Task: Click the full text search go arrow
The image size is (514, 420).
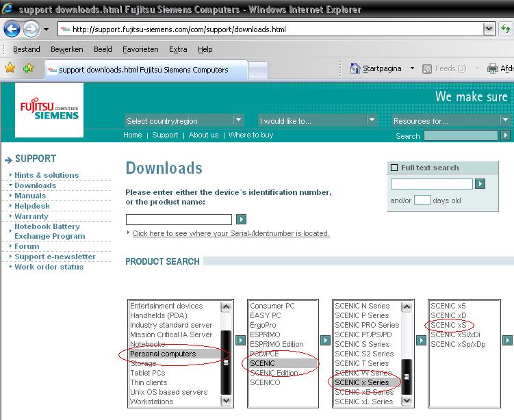Action: point(480,183)
